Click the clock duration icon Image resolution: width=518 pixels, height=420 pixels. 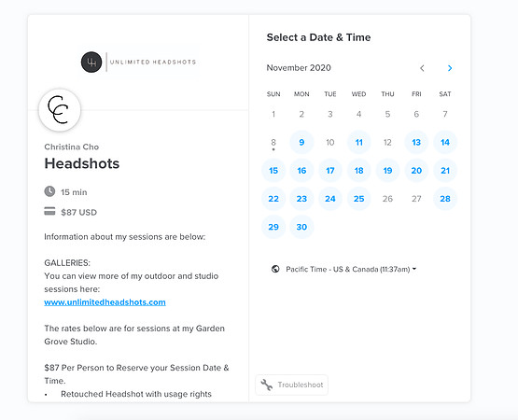(49, 191)
